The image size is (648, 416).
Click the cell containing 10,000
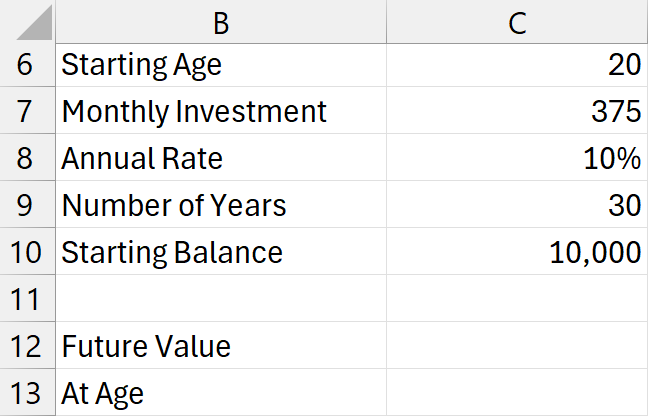click(517, 252)
